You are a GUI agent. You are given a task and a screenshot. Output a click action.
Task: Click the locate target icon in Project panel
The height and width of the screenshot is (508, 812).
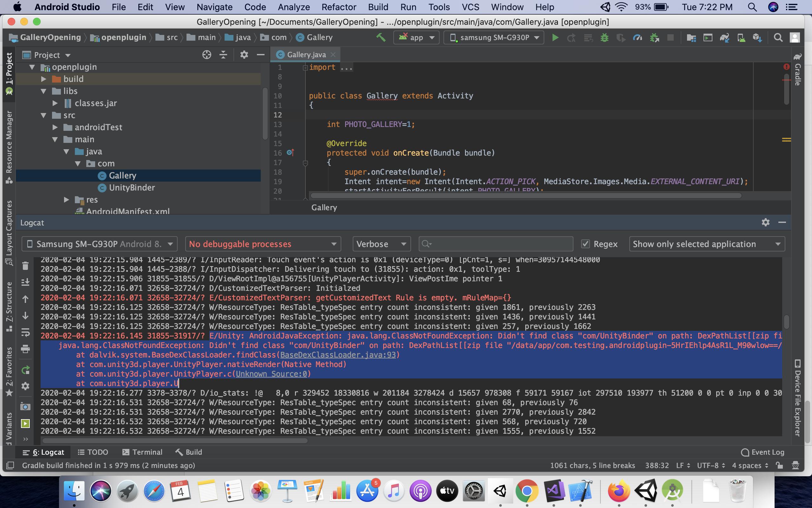coord(207,55)
